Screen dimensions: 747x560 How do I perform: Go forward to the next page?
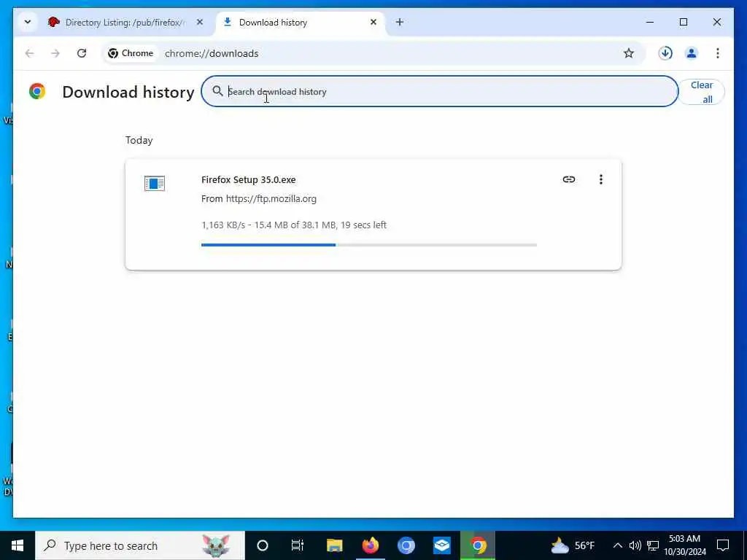[55, 53]
